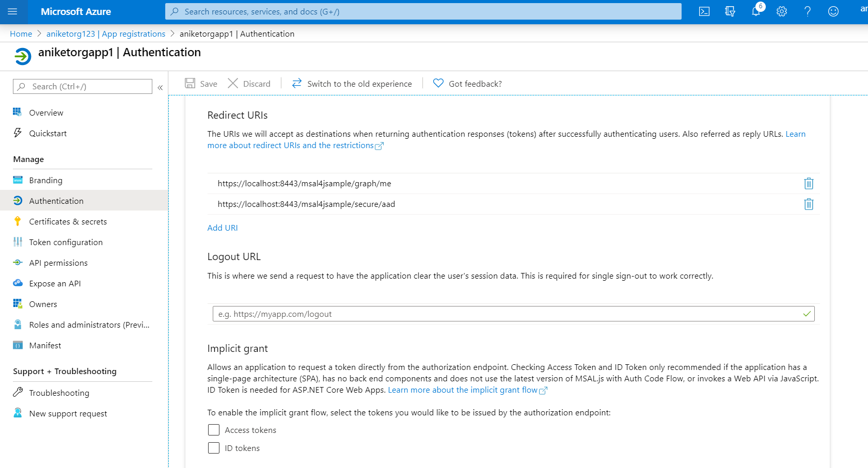Screen dimensions: 868x468
Task: View notifications bell icon
Action: [756, 11]
